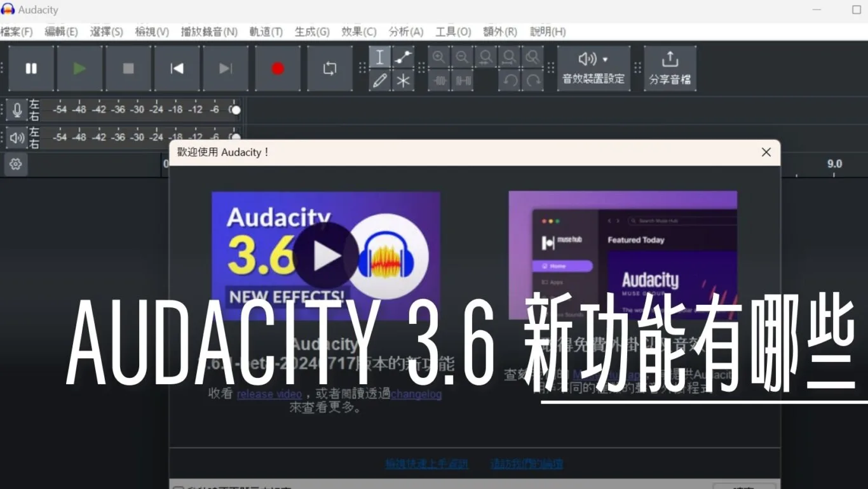868x489 pixels.
Task: Click the Silence audio selection icon
Action: pyautogui.click(x=463, y=81)
